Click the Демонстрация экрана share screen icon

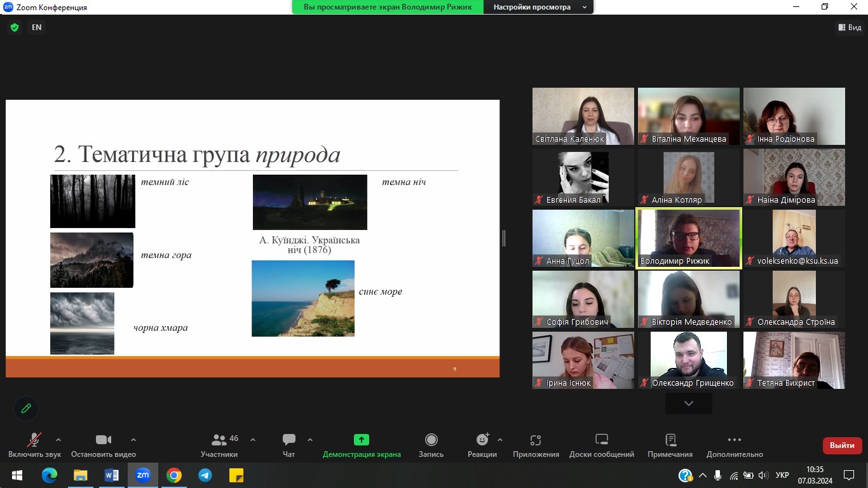361,440
